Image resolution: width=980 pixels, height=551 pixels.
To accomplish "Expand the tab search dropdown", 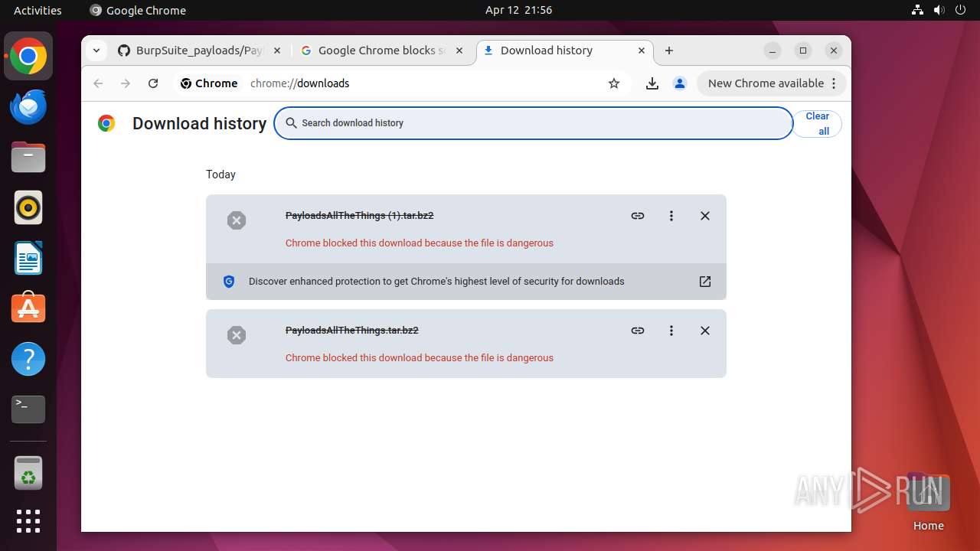I will pyautogui.click(x=96, y=51).
